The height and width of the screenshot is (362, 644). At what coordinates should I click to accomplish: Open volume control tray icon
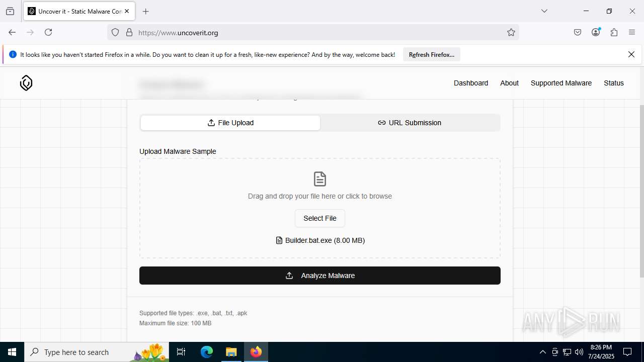pos(579,352)
